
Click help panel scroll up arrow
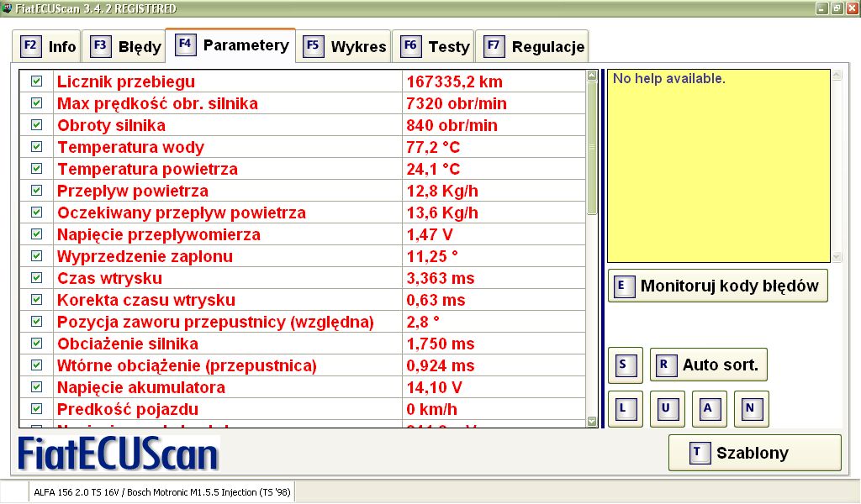coord(837,75)
